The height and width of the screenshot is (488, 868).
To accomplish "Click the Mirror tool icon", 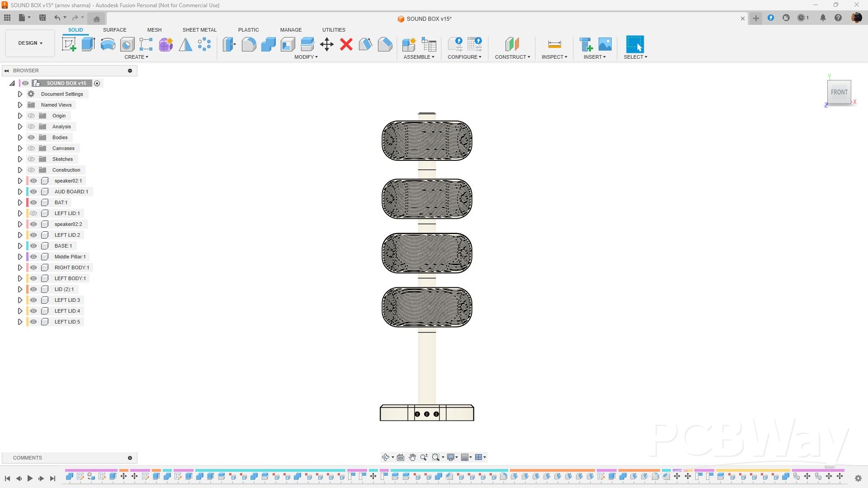I will 185,44.
